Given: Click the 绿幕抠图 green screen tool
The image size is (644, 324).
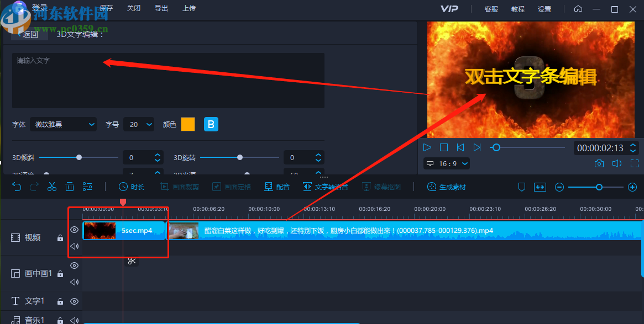Looking at the screenshot, I should click(381, 187).
